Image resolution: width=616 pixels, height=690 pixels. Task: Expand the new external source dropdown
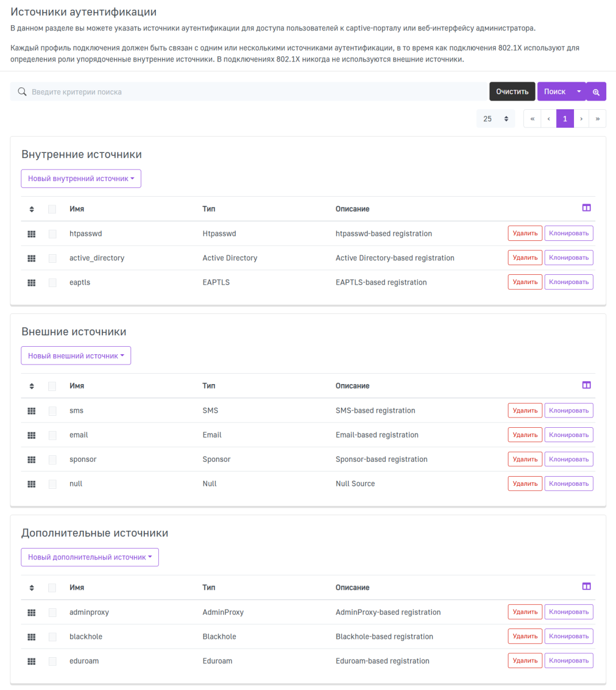76,356
